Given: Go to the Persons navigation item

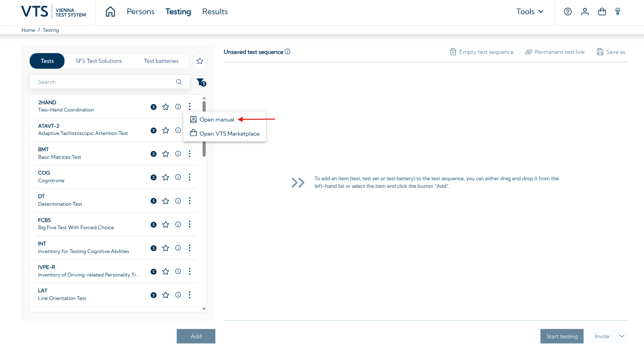Looking at the screenshot, I should (x=140, y=12).
